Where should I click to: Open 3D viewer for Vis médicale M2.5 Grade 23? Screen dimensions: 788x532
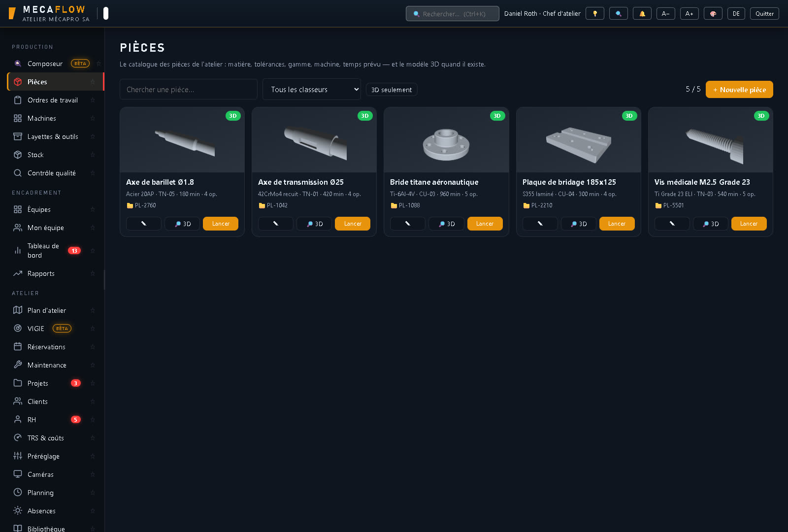click(711, 224)
